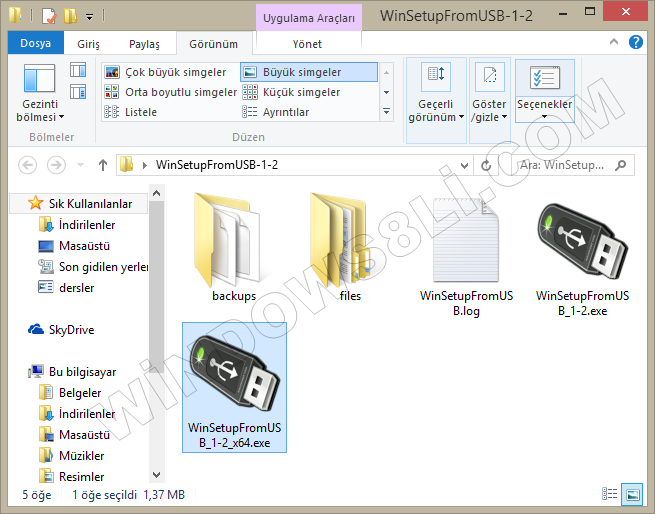Open Masaüstü under Sık Kullanılanlar
Screen dimensions: 655x514
coord(84,246)
